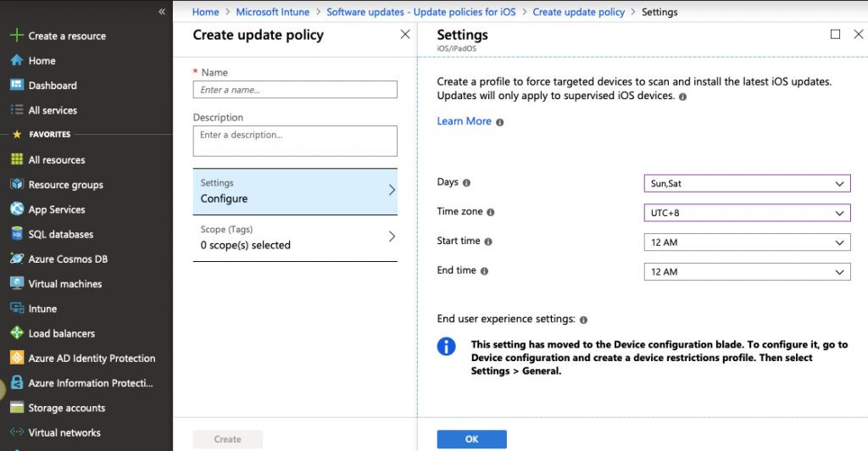Screen dimensions: 868x451
Task: Open Virtual machines from the sidebar
Action: click(65, 284)
